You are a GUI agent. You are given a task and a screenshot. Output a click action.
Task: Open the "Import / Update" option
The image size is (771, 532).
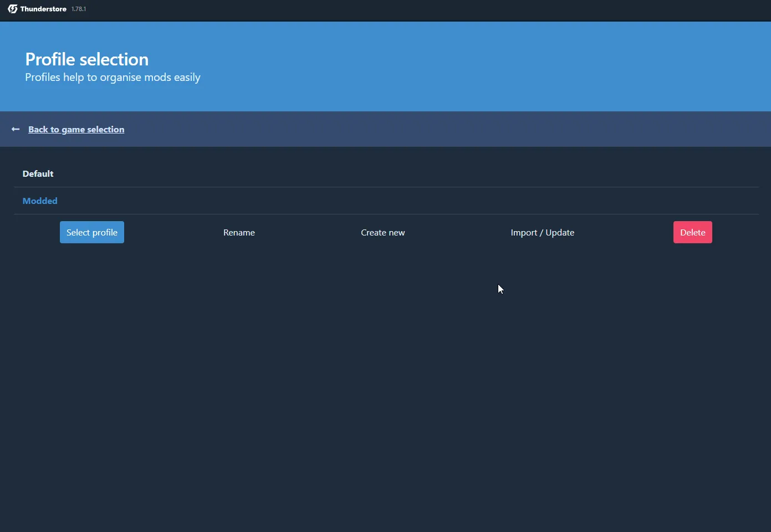pos(542,232)
